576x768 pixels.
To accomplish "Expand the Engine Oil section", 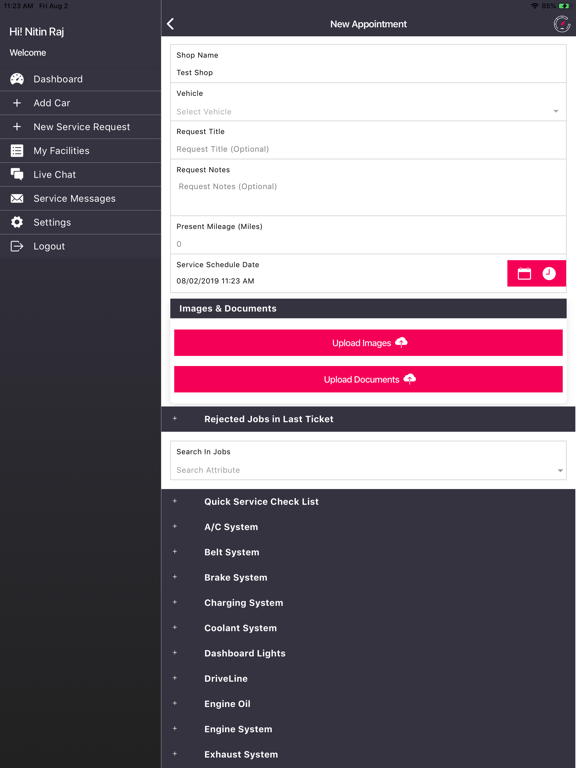I will click(x=368, y=704).
